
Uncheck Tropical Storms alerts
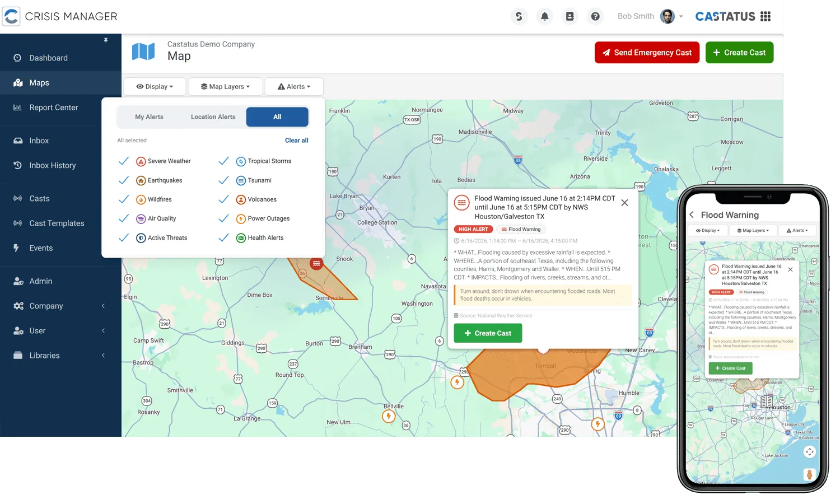pyautogui.click(x=223, y=161)
